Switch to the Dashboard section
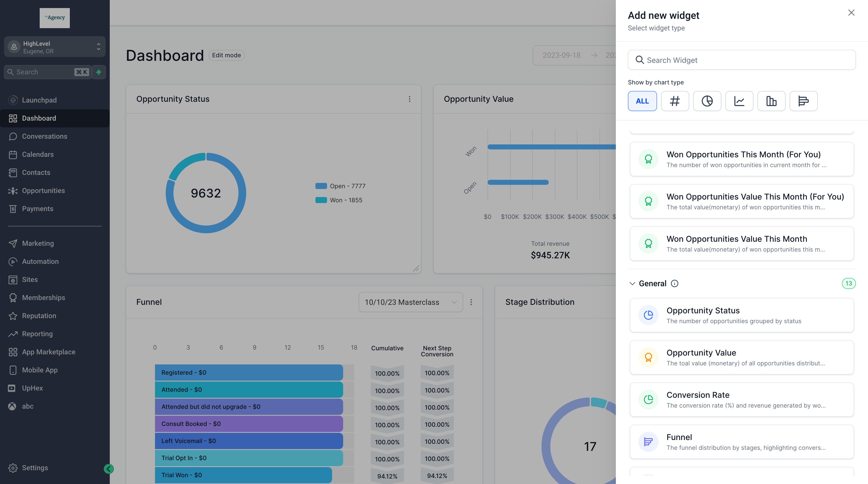 click(39, 118)
